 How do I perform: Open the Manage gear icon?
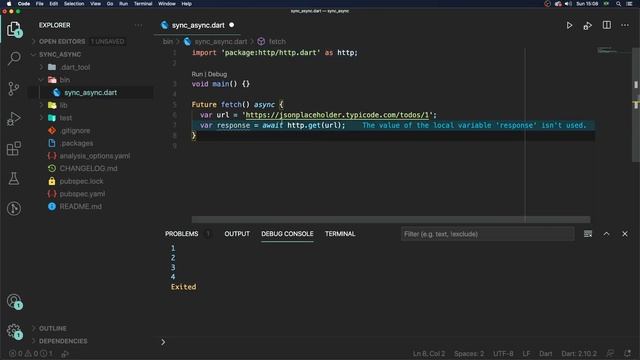pos(14,331)
